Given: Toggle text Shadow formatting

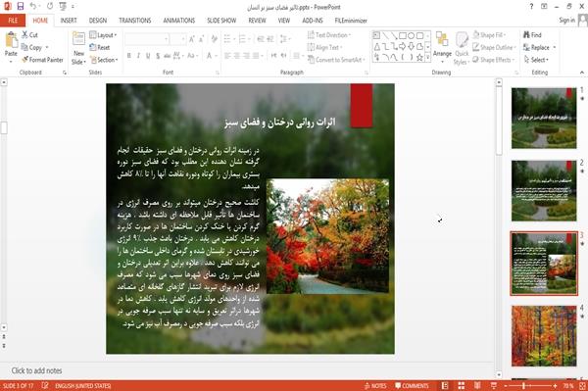Looking at the screenshot, I should pos(158,56).
